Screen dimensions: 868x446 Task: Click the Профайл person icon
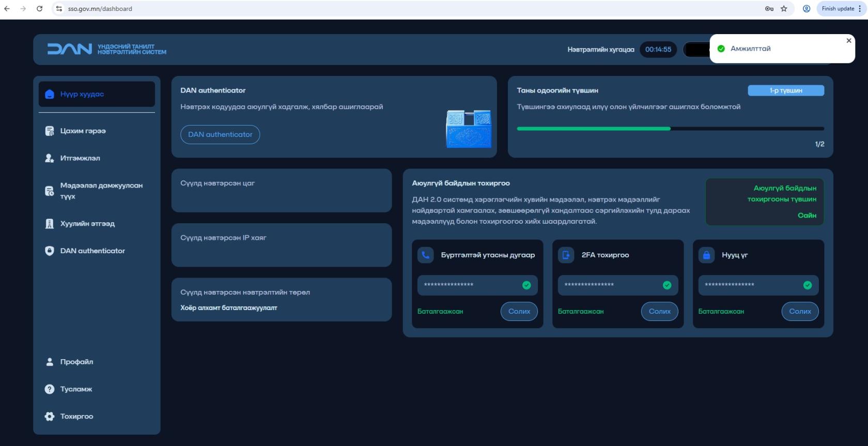50,362
